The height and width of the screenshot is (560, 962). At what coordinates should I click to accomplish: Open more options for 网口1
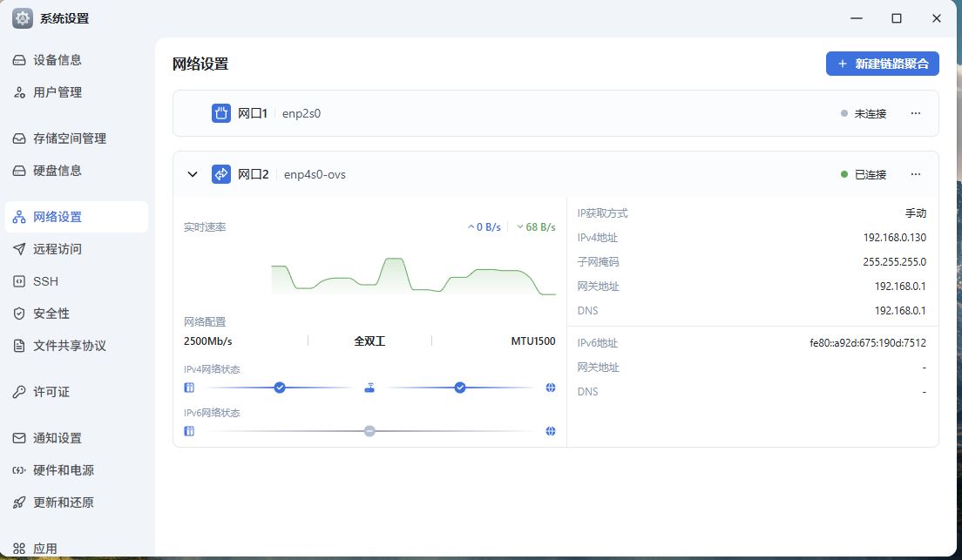915,113
